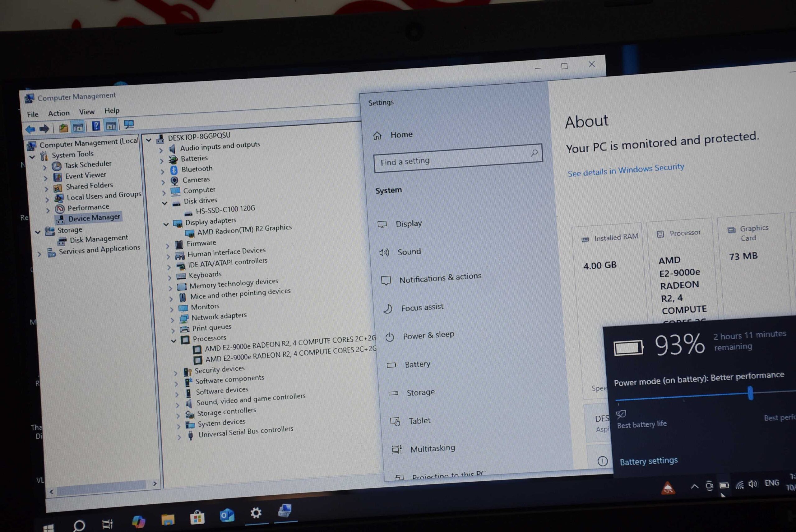Click the back arrow in Computer Management toolbar

click(30, 129)
